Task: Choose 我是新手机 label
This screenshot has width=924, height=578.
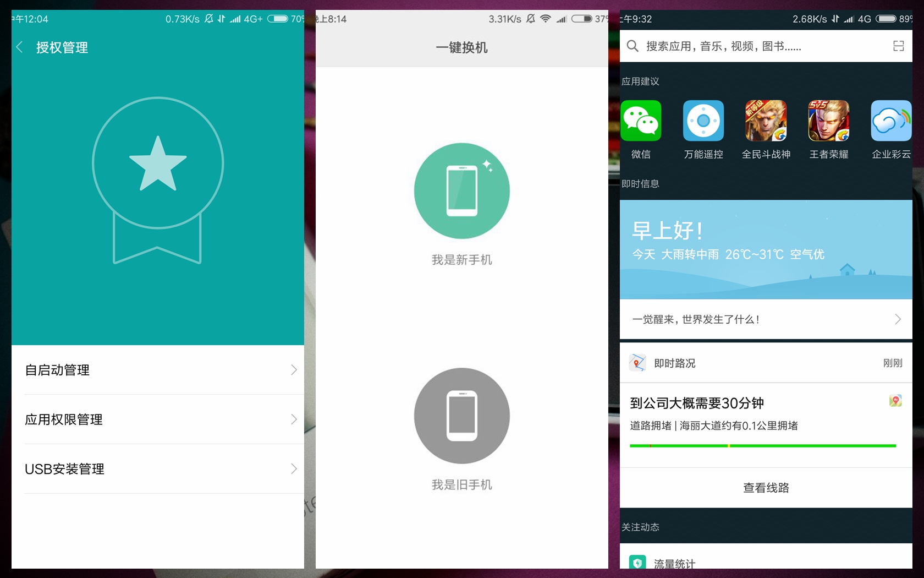Action: point(462,260)
